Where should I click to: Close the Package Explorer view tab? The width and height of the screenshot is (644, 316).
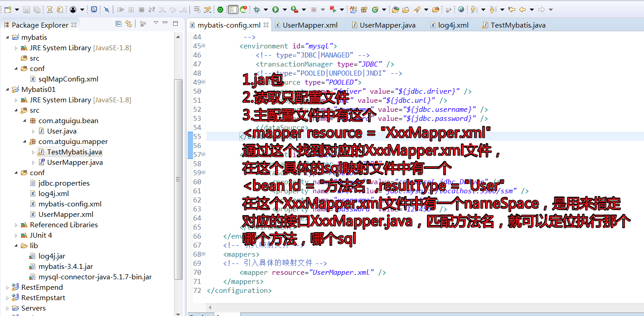pyautogui.click(x=74, y=25)
